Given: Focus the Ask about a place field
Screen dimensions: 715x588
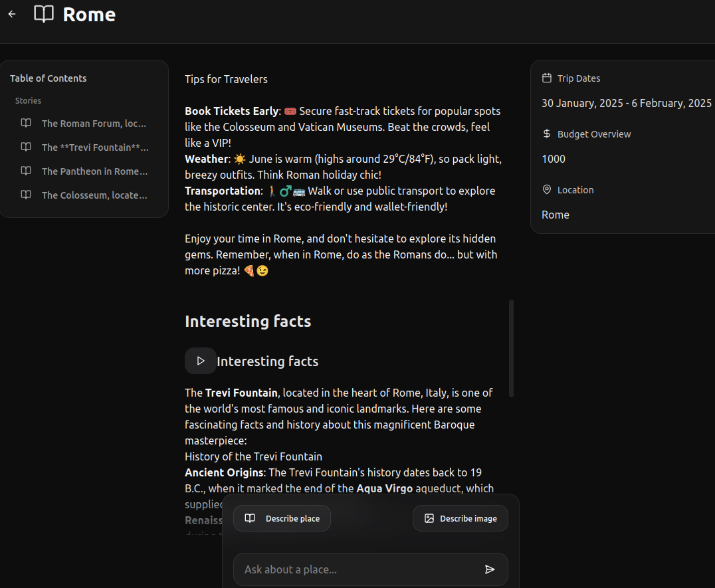Looking at the screenshot, I should click(x=359, y=569).
